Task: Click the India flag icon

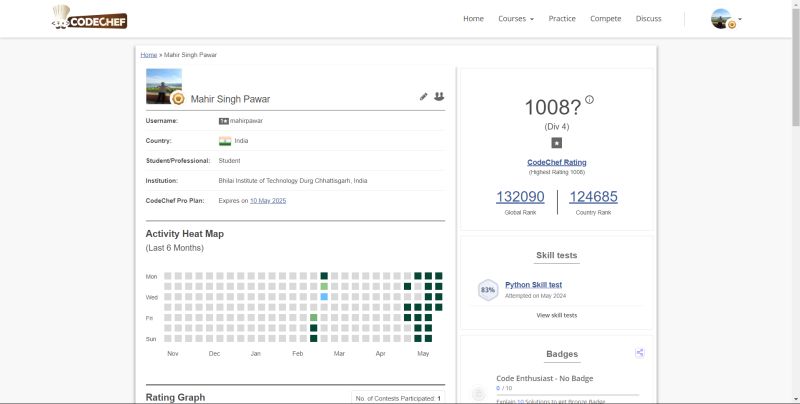Action: tap(224, 141)
